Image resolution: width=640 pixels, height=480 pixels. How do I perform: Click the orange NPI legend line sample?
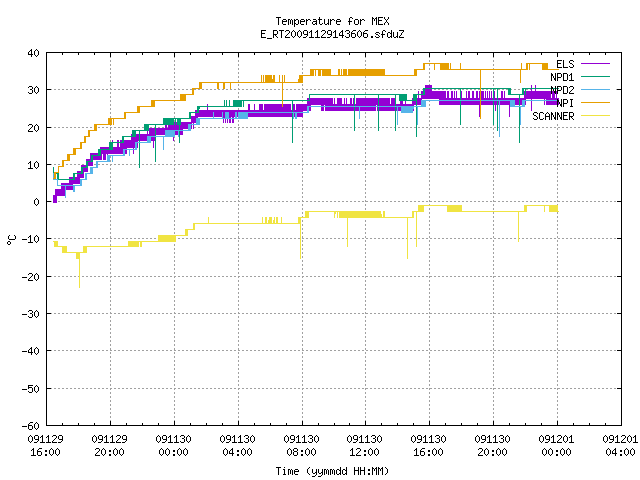(595, 103)
